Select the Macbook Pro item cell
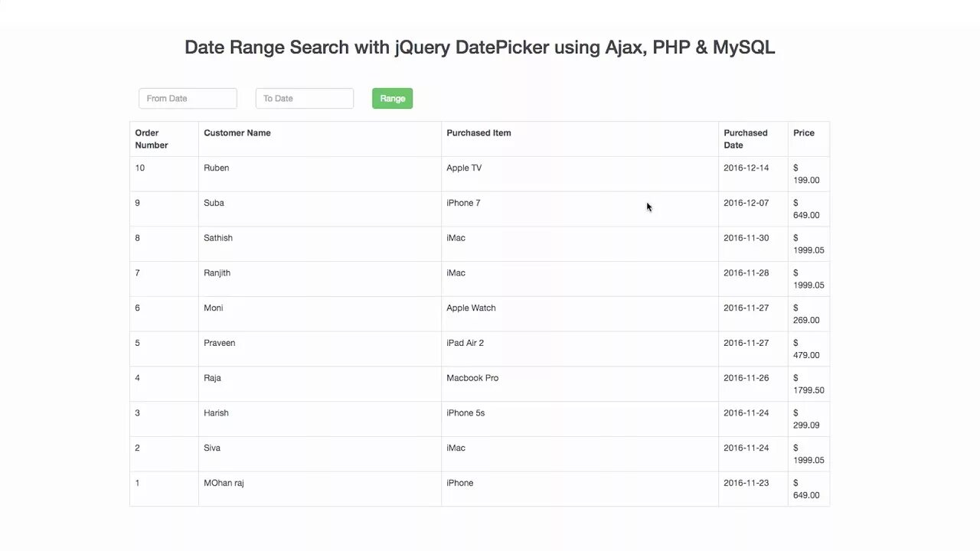Image resolution: width=980 pixels, height=551 pixels. tap(472, 378)
